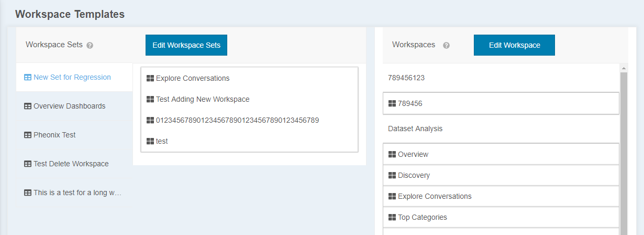Viewport: 644px width, 235px height.
Task: Click grid icon next to Top Categories
Action: 392,217
